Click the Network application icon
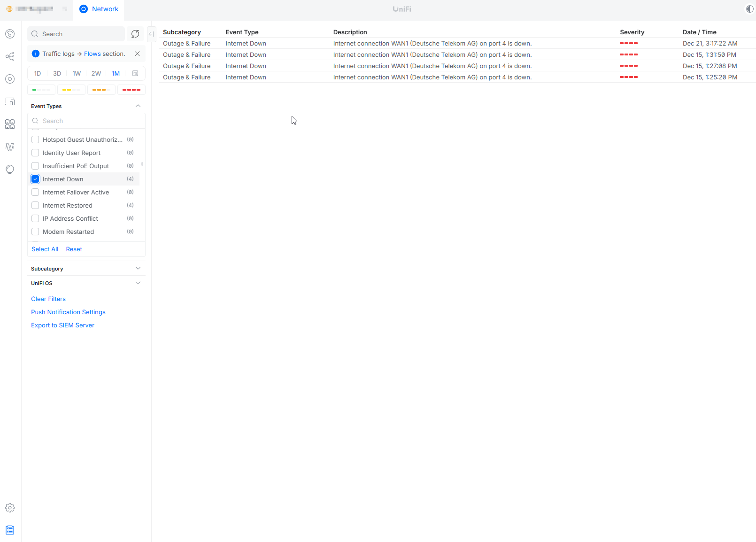756x542 pixels. pos(84,9)
